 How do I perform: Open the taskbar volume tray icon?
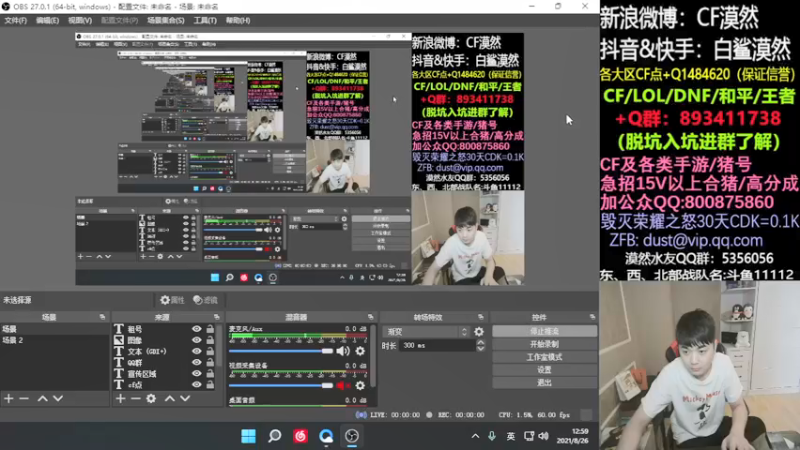(543, 436)
